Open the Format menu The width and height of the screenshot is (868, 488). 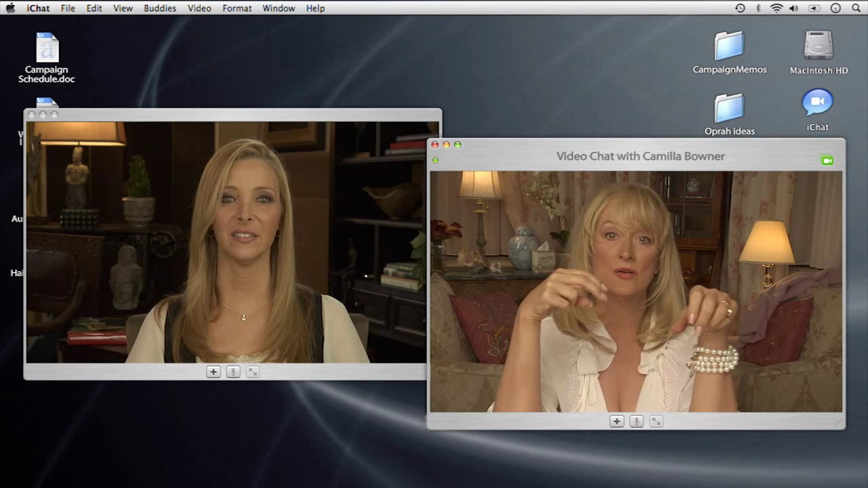[x=237, y=8]
